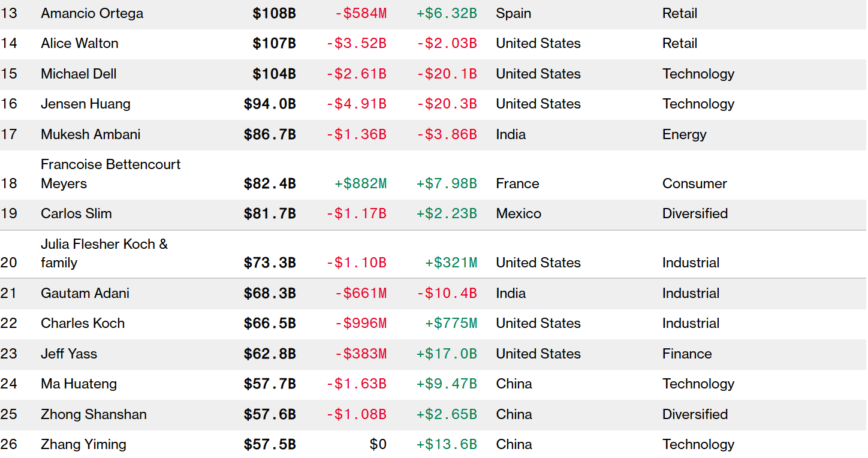Image resolution: width=868 pixels, height=458 pixels.
Task: Click Jeff Yass's +$17.0B YTD change
Action: pos(447,354)
